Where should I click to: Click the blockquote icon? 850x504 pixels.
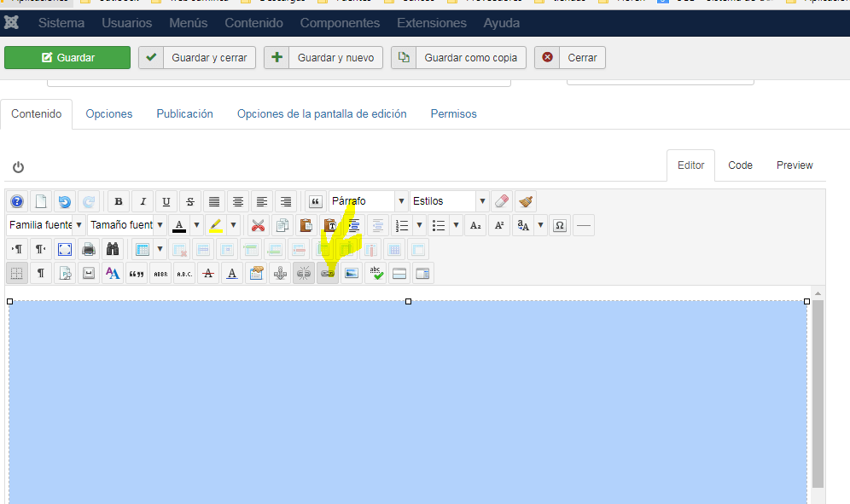click(x=316, y=201)
